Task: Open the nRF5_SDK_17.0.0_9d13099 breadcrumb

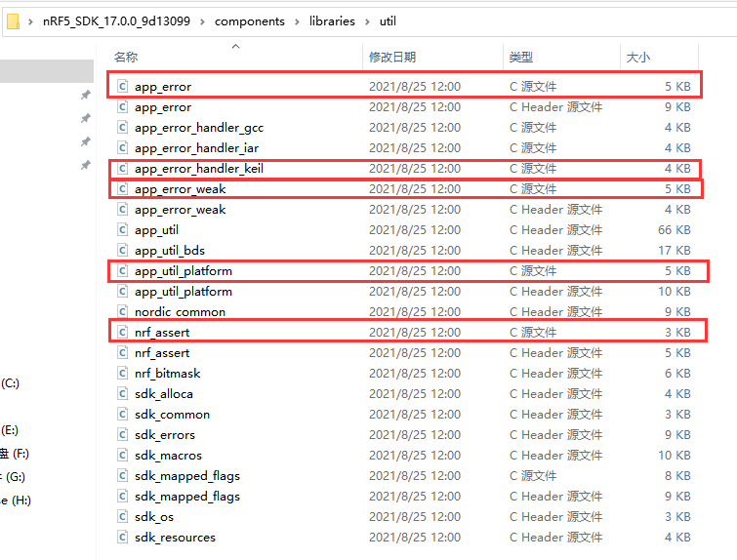Action: [116, 21]
